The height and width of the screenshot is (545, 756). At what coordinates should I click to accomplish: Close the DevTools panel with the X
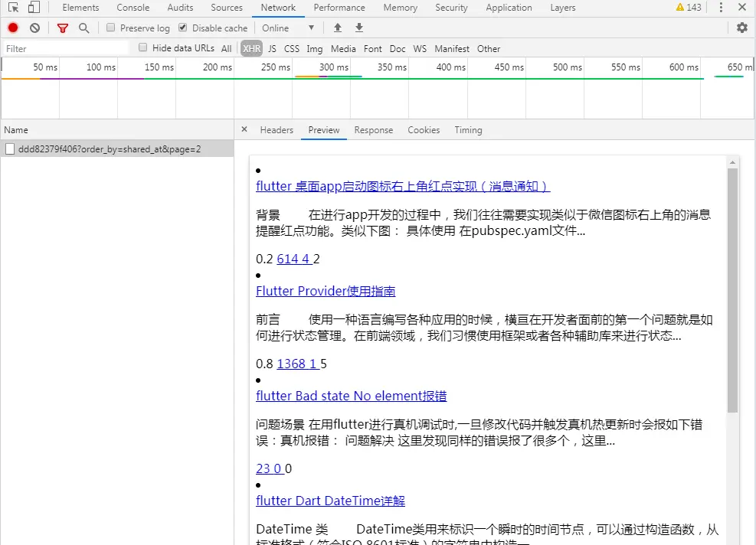(742, 7)
